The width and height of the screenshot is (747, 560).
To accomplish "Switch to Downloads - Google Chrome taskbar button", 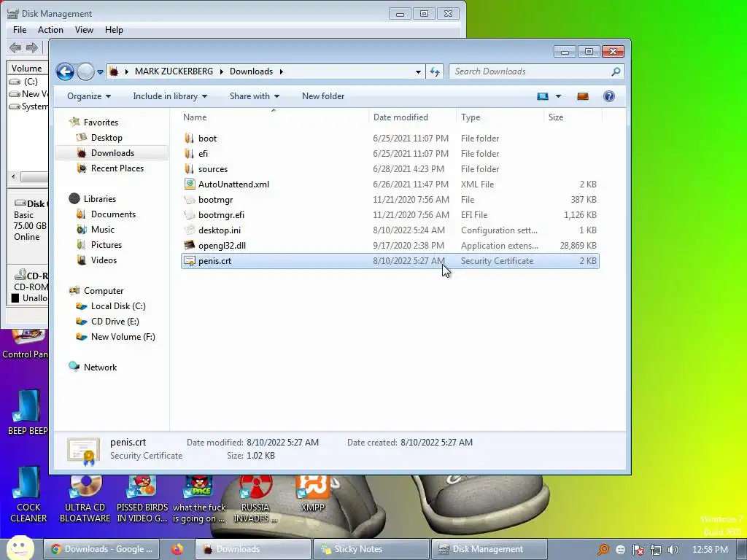I will (102, 549).
